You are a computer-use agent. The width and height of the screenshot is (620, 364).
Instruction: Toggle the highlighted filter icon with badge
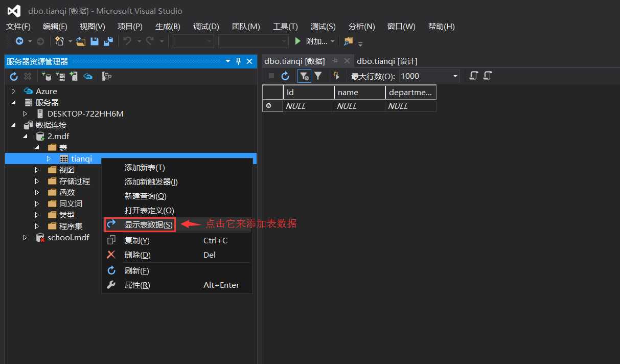pos(304,76)
